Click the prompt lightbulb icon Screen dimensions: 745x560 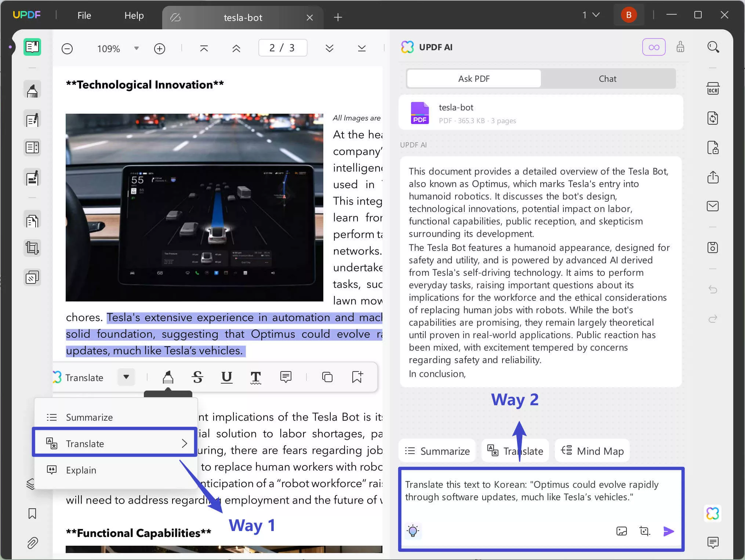point(413,531)
